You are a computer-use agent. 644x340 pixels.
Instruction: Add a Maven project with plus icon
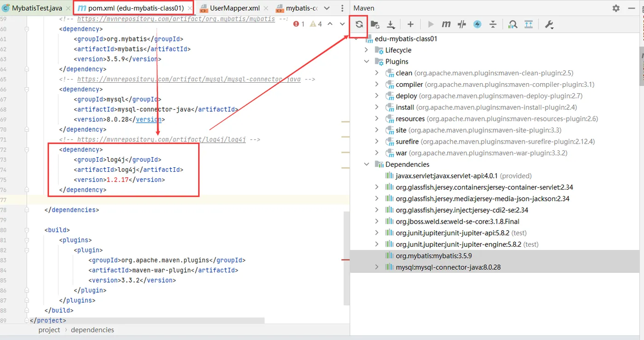pos(410,24)
